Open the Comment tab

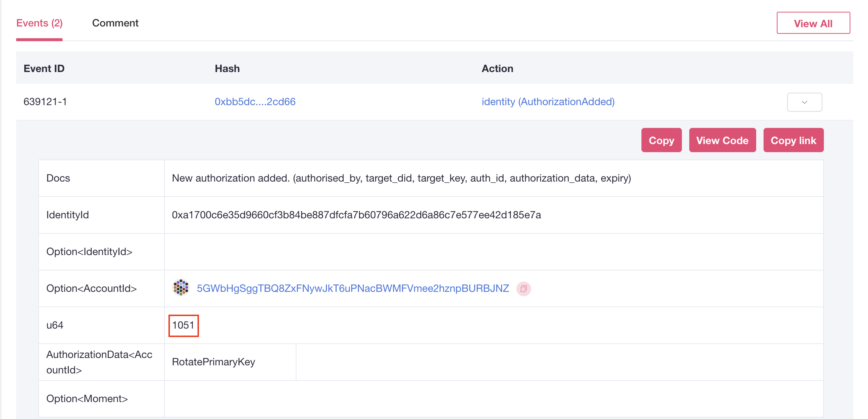click(115, 23)
